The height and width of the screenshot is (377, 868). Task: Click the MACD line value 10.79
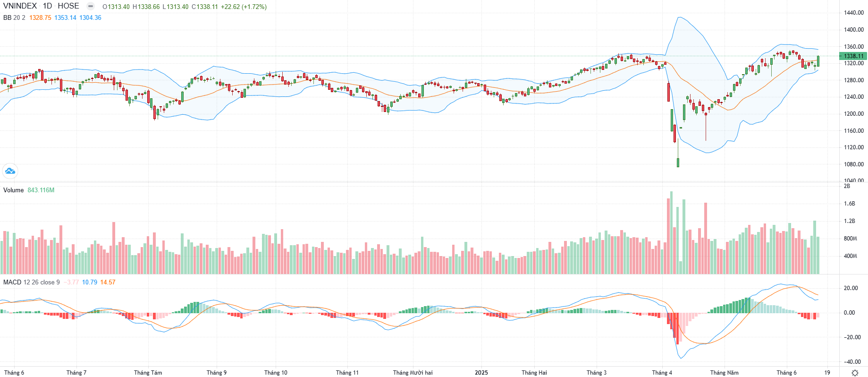click(90, 282)
